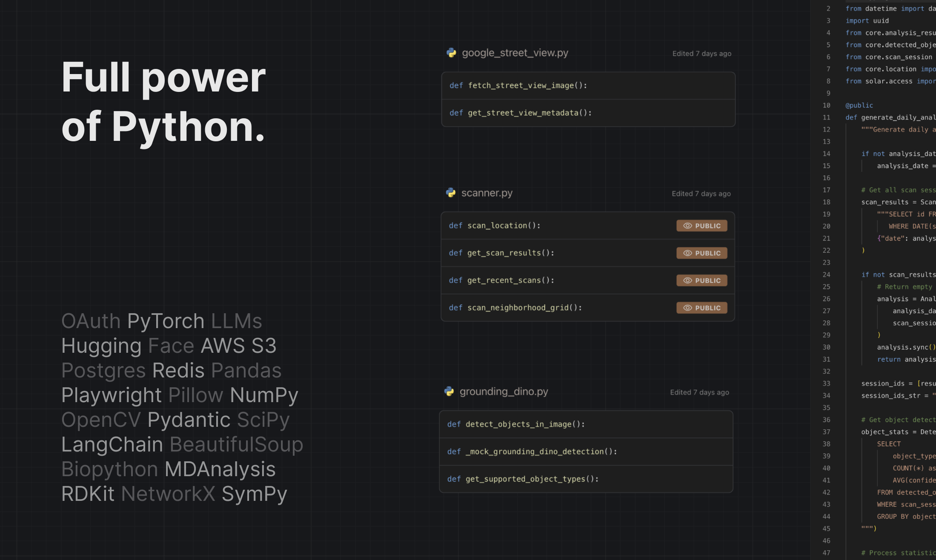Toggle PUBLIC badge for scan_location function
Viewport: 936px width, 560px height.
(702, 226)
